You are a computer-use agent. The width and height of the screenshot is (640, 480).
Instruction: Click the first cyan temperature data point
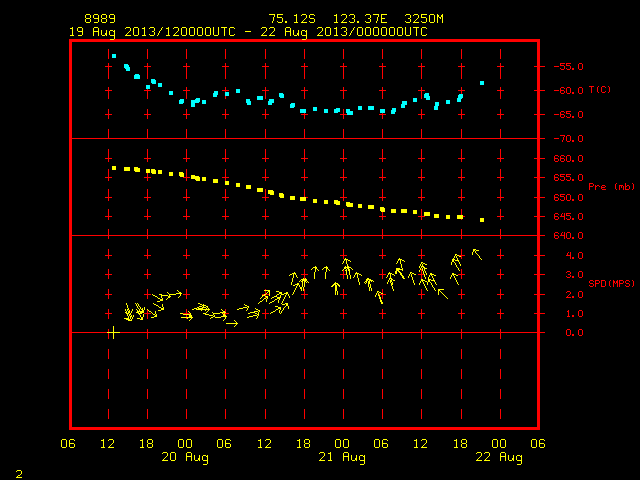(114, 56)
